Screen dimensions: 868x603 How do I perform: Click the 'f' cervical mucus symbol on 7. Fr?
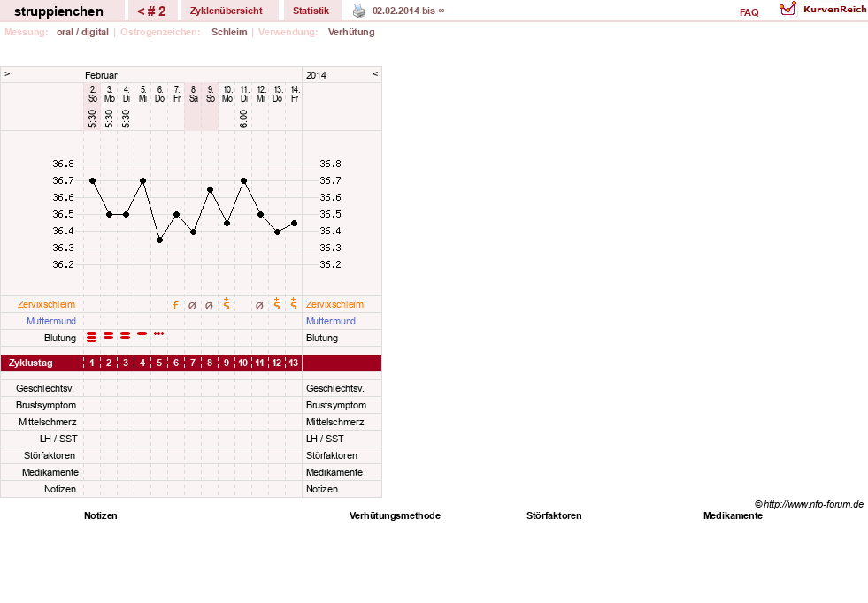coord(175,305)
